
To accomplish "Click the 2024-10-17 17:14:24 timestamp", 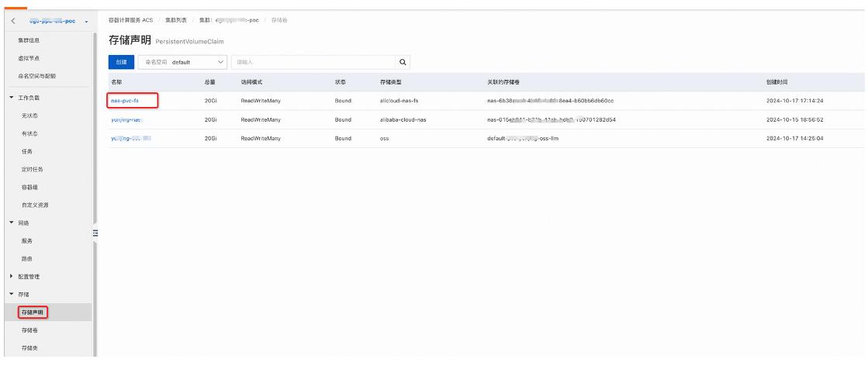I will (x=795, y=101).
